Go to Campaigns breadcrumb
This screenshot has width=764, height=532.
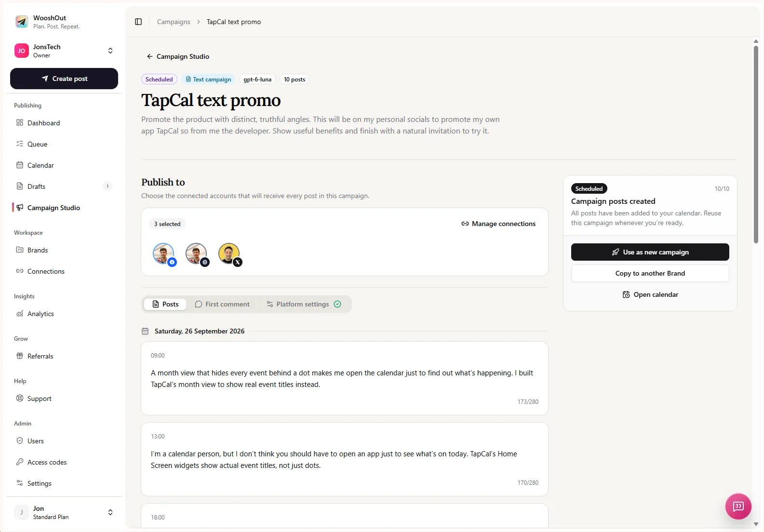pos(174,22)
